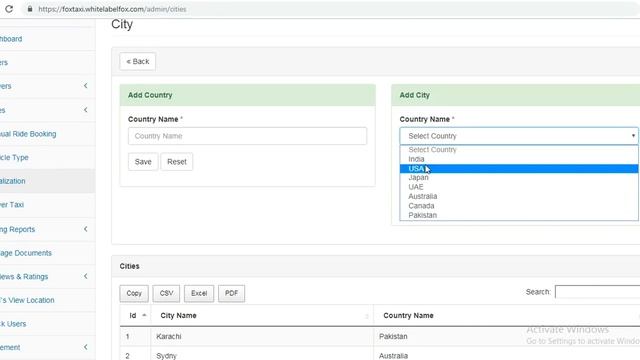The image size is (640, 360).
Task: Click the padlock site security icon
Action: pyautogui.click(x=30, y=9)
